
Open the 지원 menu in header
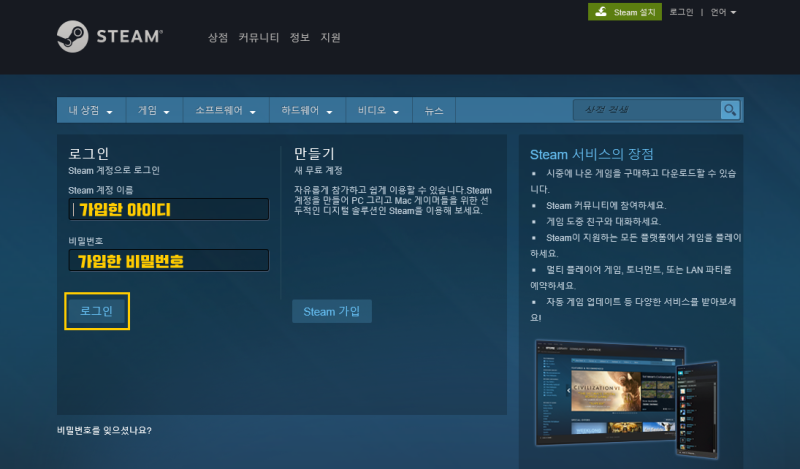tap(330, 37)
